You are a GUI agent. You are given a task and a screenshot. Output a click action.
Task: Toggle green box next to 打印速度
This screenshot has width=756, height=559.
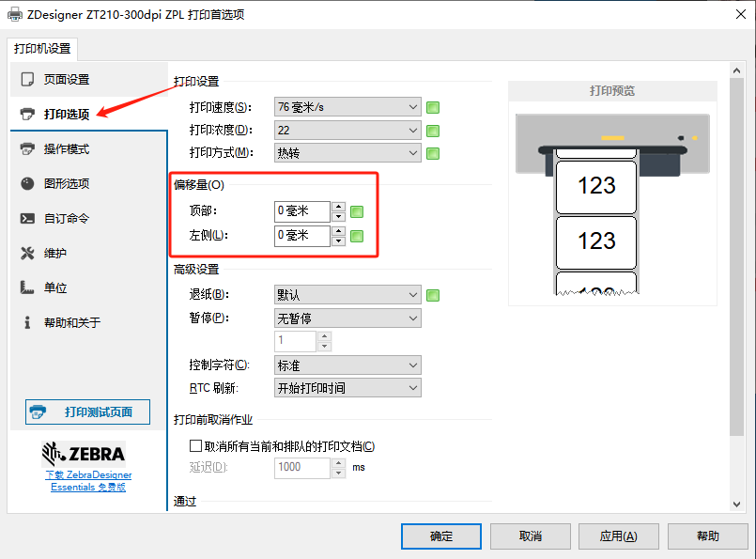pos(433,107)
